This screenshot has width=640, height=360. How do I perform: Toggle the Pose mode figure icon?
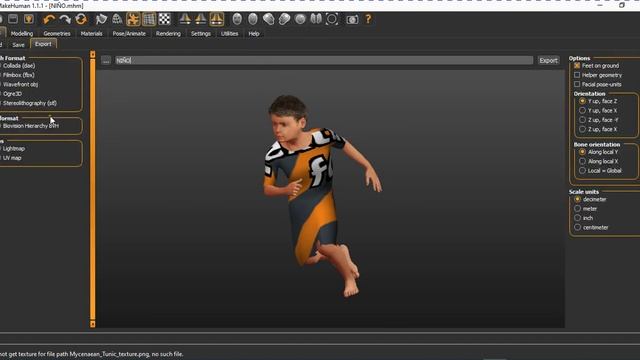tap(133, 19)
